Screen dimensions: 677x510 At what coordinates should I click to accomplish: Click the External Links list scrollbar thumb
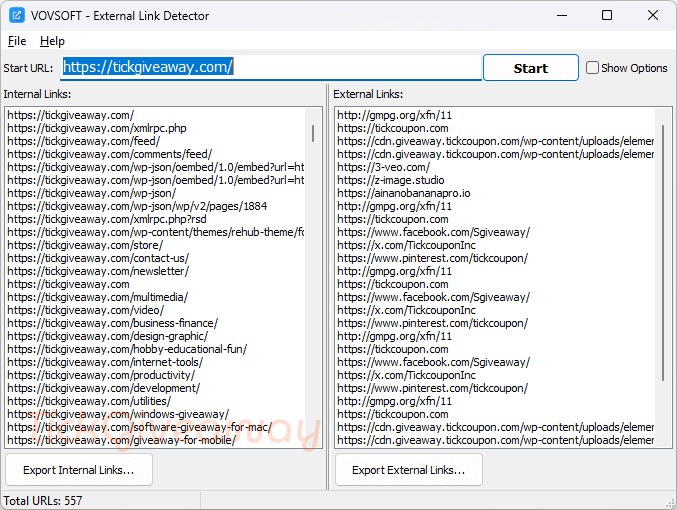663,253
